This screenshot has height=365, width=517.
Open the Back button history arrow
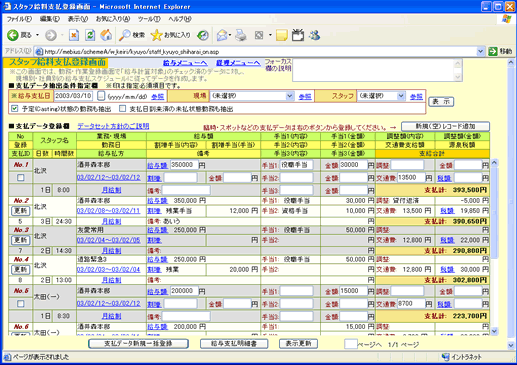pyautogui.click(x=37, y=35)
